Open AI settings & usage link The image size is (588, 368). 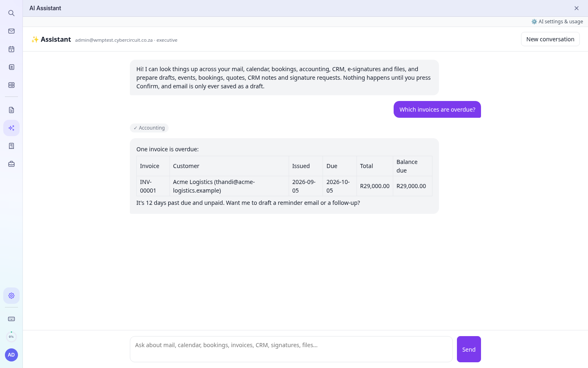pos(557,22)
